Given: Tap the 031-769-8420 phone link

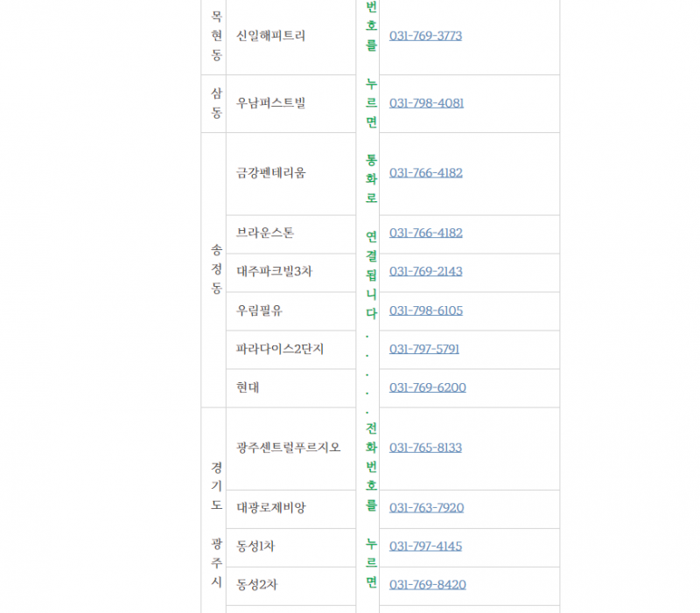Looking at the screenshot, I should 428,584.
